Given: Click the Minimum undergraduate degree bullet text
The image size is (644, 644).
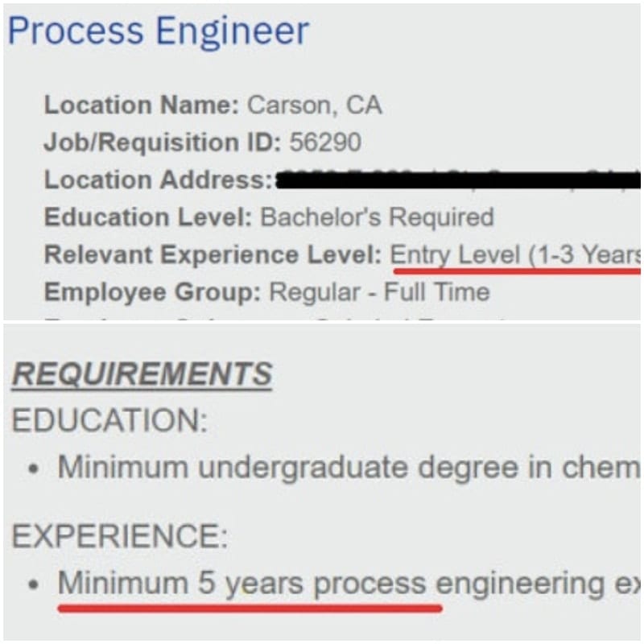Looking at the screenshot, I should click(x=349, y=468).
